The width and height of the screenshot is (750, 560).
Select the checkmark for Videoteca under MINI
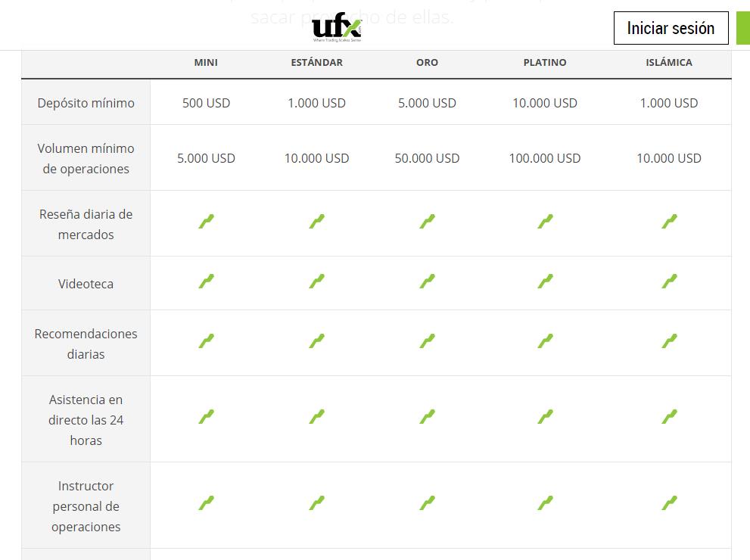pyautogui.click(x=206, y=282)
